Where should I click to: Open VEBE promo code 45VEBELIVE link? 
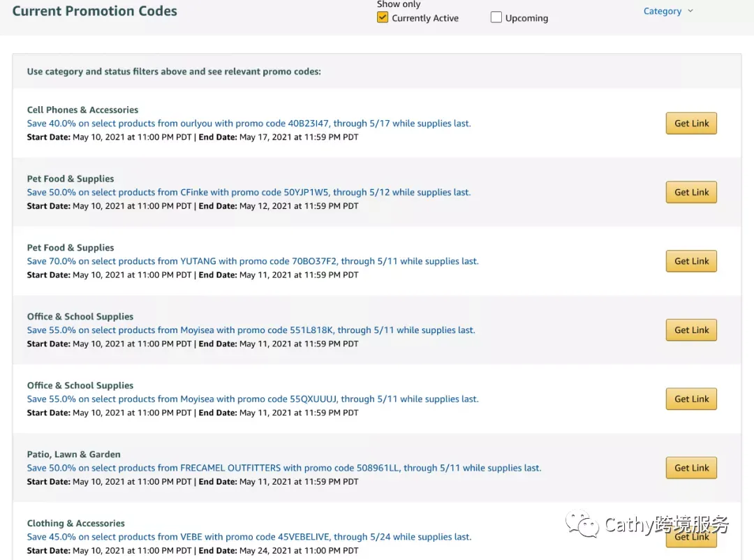click(249, 536)
